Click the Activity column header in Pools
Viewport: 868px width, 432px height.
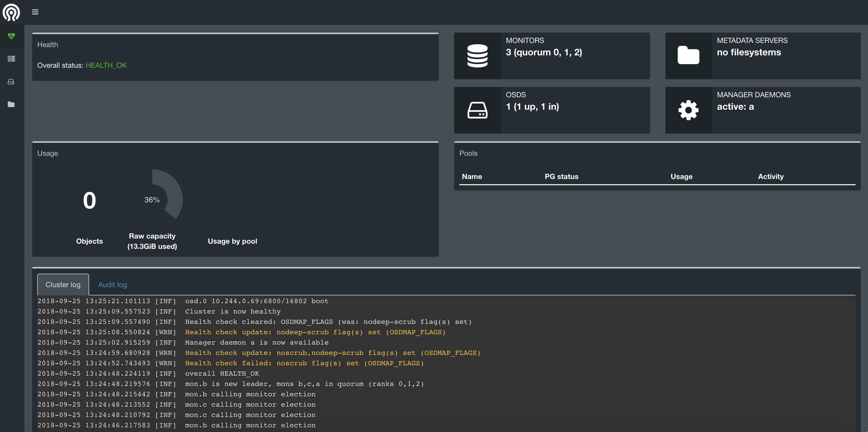click(770, 176)
